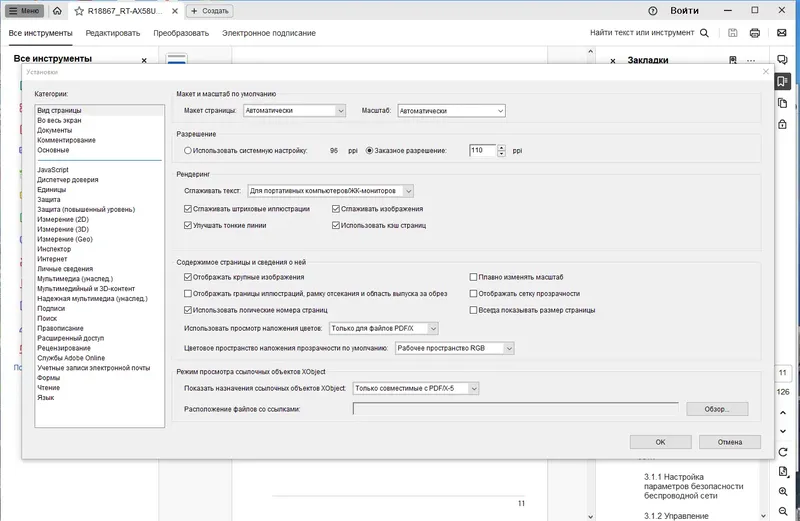Toggle Улучшать тонкие линии checkbox
The width and height of the screenshot is (800, 521).
[x=188, y=225]
